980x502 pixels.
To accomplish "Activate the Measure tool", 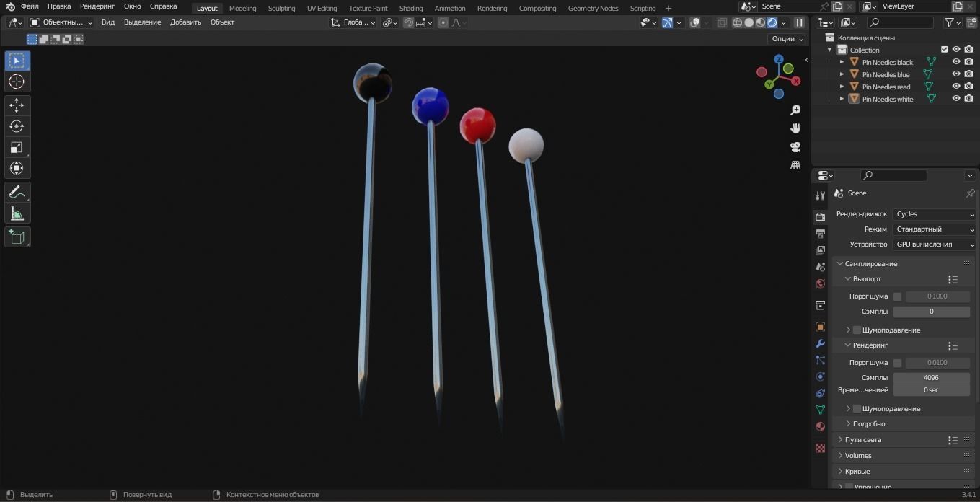I will click(17, 213).
